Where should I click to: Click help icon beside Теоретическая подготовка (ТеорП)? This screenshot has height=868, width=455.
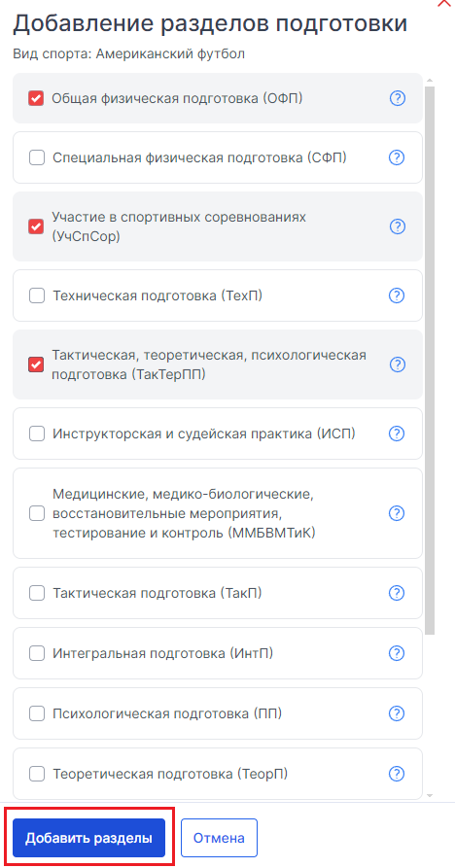click(x=397, y=774)
